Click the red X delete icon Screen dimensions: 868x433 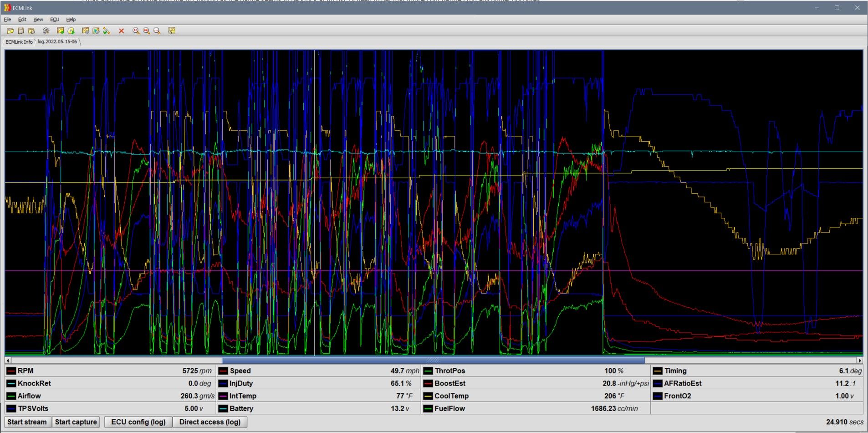pyautogui.click(x=121, y=31)
